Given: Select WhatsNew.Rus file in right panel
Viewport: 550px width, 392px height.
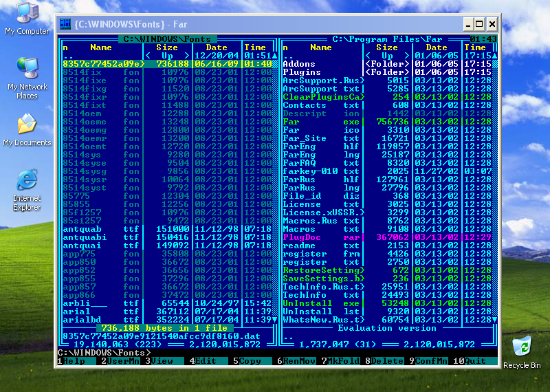Looking at the screenshot, I should point(387,320).
